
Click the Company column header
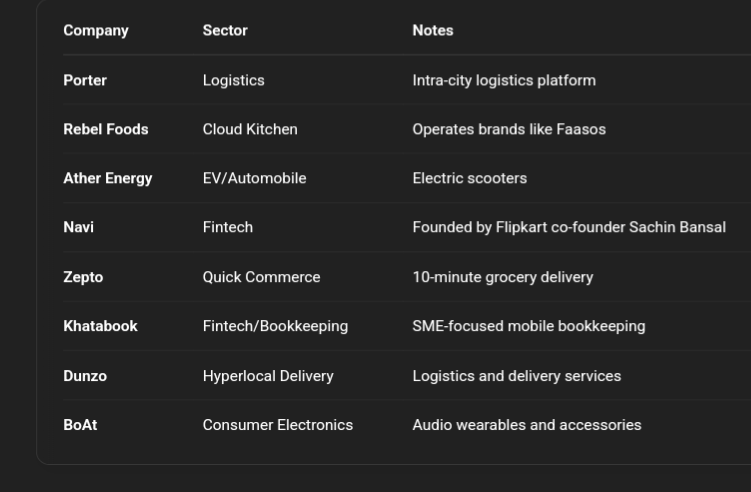(x=96, y=30)
